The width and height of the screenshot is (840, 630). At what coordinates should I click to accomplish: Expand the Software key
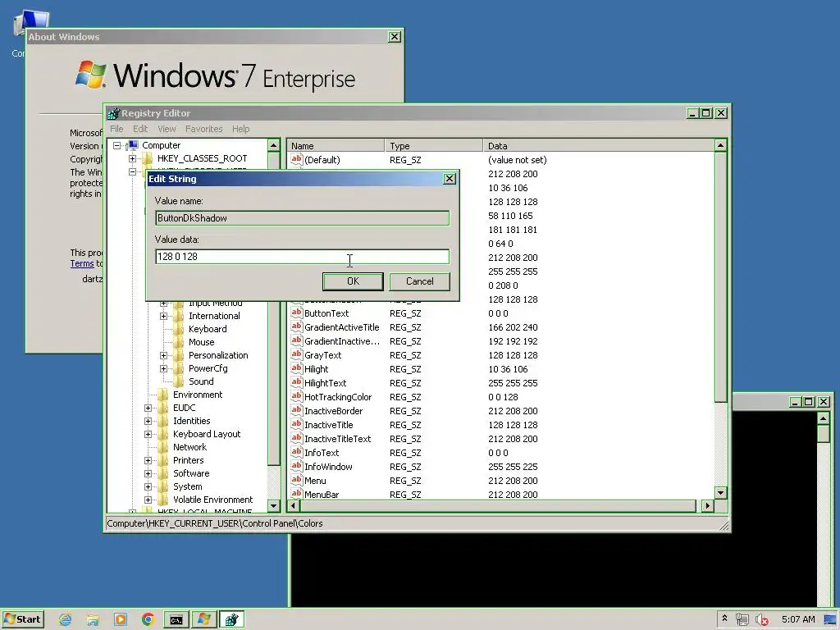pyautogui.click(x=148, y=473)
